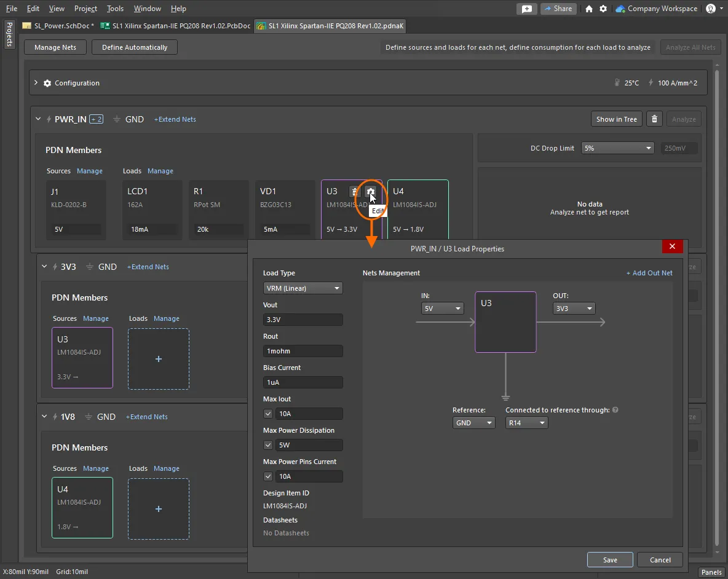Click the Add Out Net link
728x579 pixels.
tap(649, 273)
